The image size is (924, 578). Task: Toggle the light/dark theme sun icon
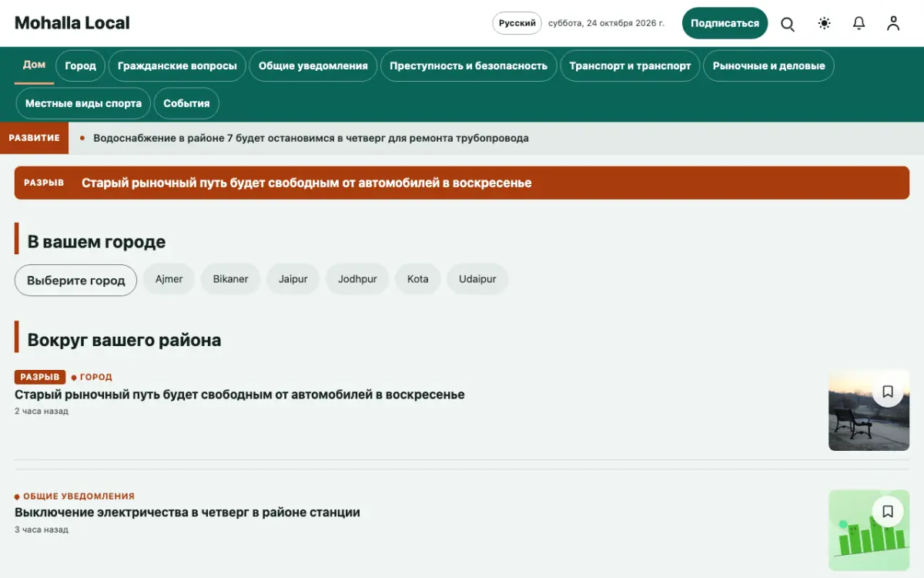click(x=825, y=24)
